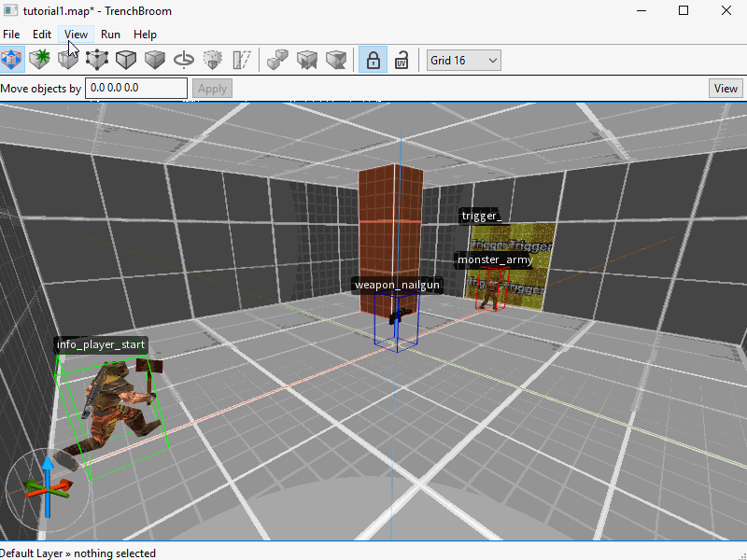Click the Apply button
Image resolution: width=747 pixels, height=560 pixels.
pos(212,88)
